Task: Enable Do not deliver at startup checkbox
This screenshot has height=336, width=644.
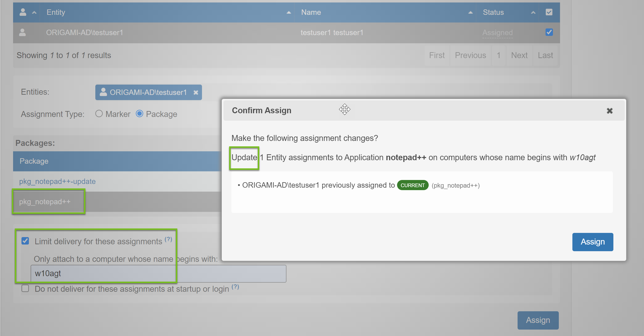Action: tap(25, 289)
